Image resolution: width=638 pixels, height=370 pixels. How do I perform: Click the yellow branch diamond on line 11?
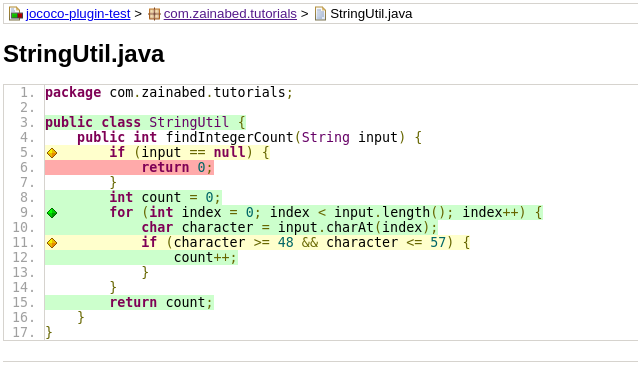click(x=52, y=243)
